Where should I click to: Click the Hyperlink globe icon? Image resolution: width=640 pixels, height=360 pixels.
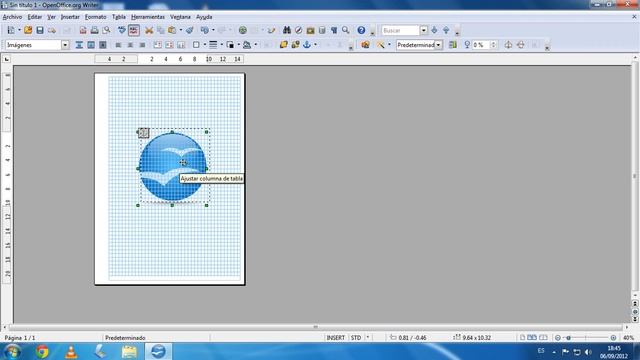242,30
